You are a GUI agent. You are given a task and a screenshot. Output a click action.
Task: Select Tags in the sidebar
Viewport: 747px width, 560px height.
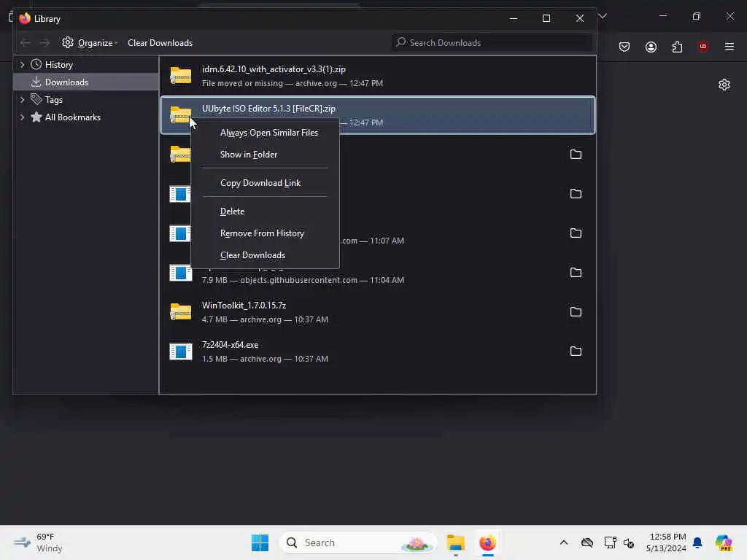[x=54, y=99]
